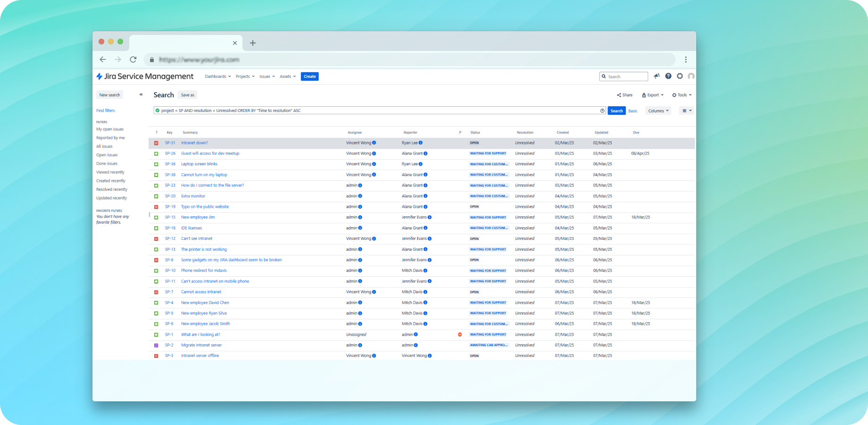Expand the Assets menu
Image resolution: width=868 pixels, height=425 pixels.
[x=288, y=76]
